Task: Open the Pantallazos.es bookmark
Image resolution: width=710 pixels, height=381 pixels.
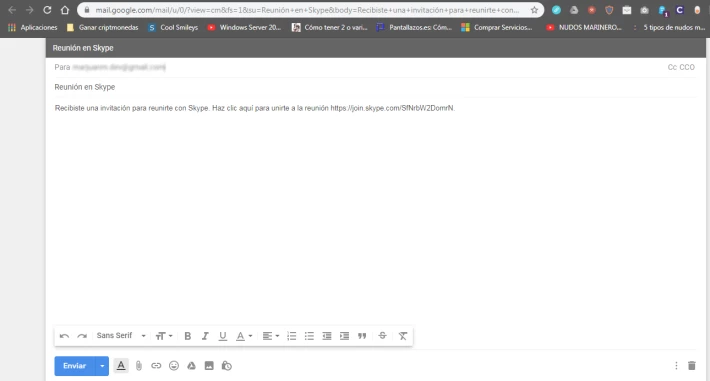Action: point(414,28)
